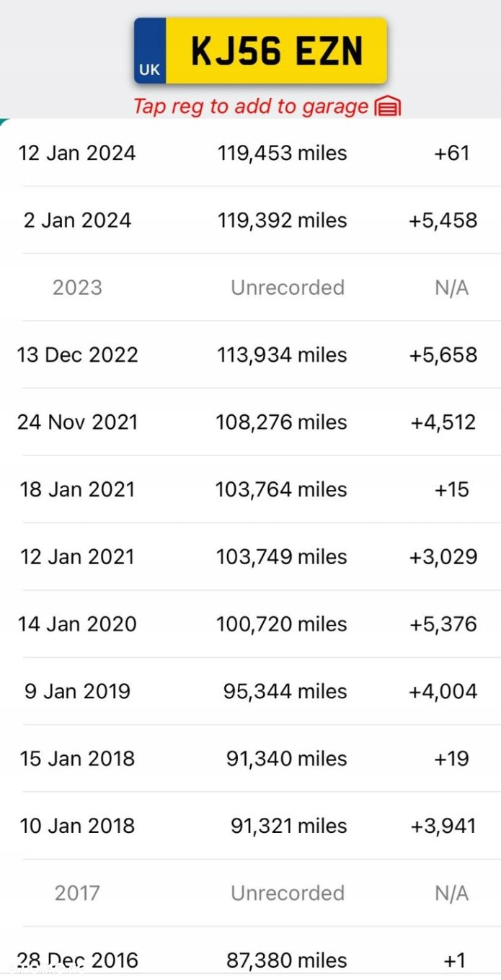Select the 15 Jan 2018 date
This screenshot has width=501, height=980.
[77, 758]
